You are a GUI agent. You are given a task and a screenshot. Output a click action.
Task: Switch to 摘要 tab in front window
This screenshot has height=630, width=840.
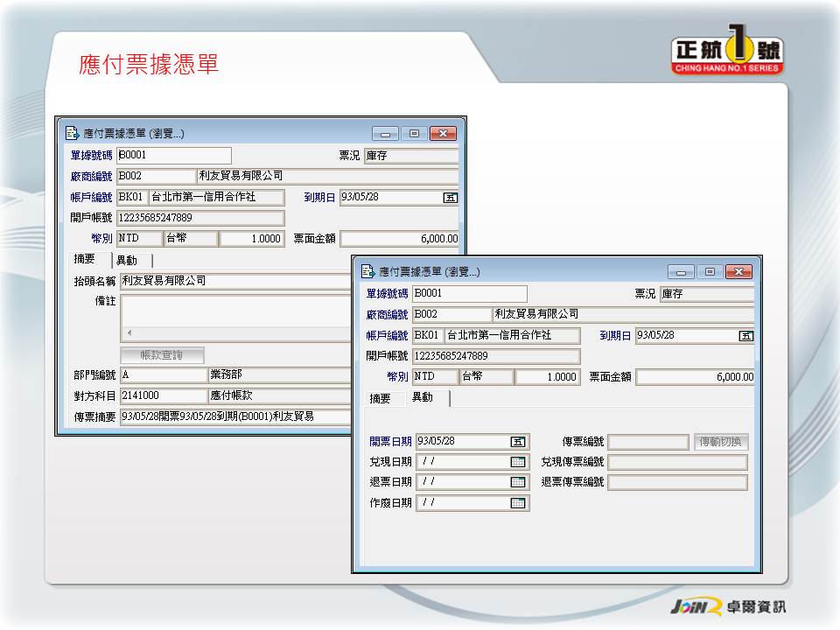tap(381, 398)
